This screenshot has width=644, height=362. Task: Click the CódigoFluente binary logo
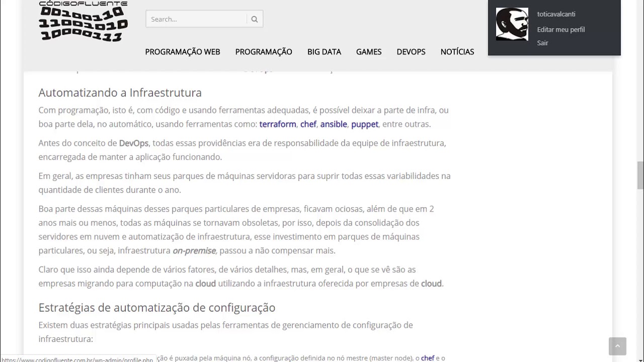84,21
